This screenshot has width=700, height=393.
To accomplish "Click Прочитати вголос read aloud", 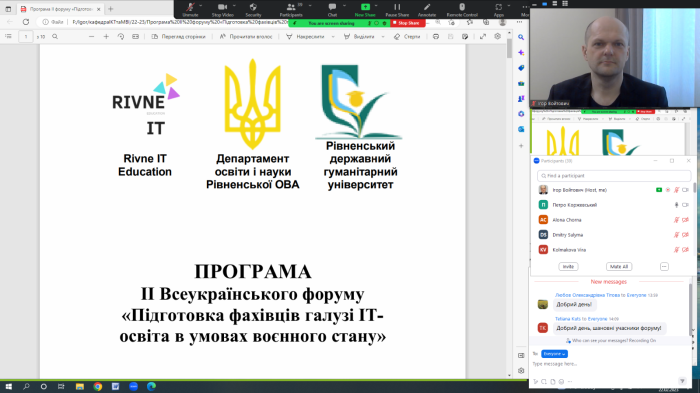I will click(x=246, y=37).
